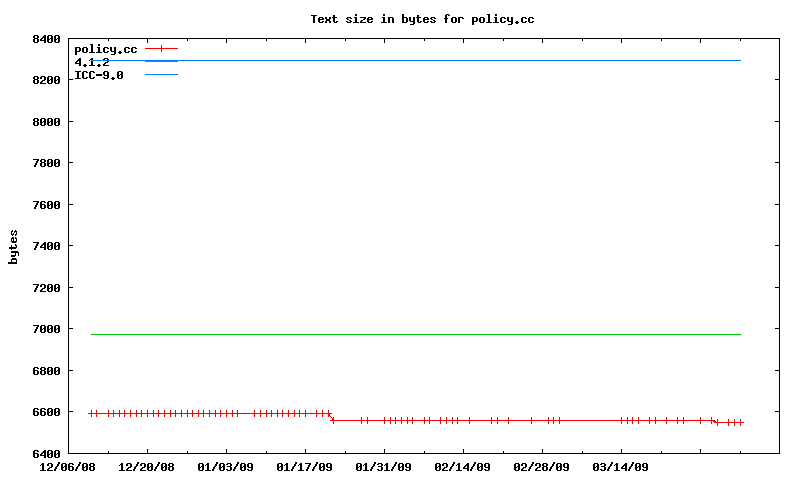Click the 01/17/09 x-axis date label
The height and width of the screenshot is (480, 800).
pyautogui.click(x=304, y=467)
